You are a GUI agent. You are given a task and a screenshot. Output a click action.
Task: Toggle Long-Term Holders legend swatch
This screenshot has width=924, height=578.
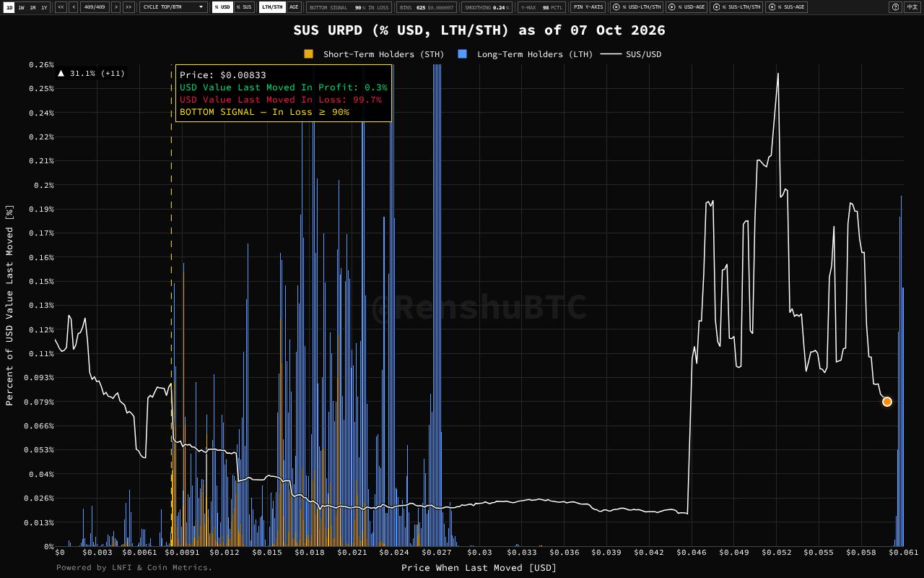(462, 54)
